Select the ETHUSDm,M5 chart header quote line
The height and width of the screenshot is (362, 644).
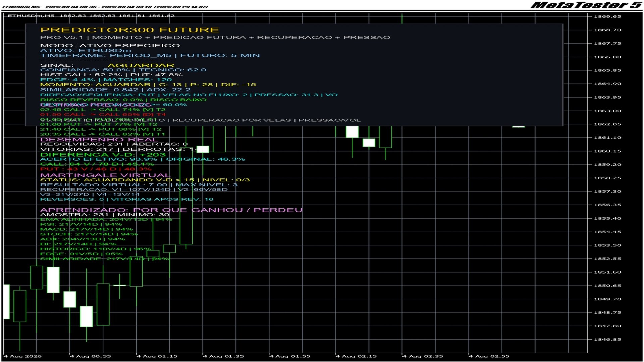pyautogui.click(x=91, y=16)
